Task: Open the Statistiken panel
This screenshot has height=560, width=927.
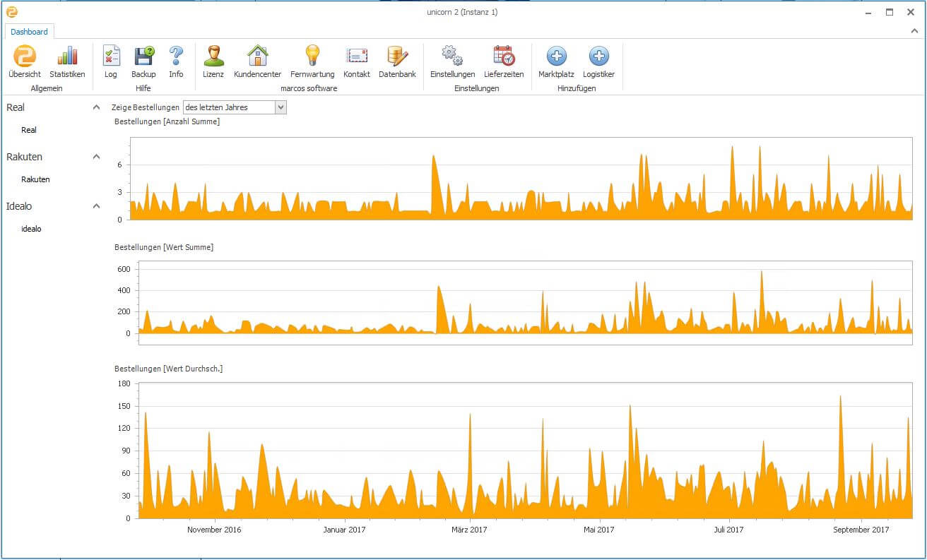Action: point(67,60)
